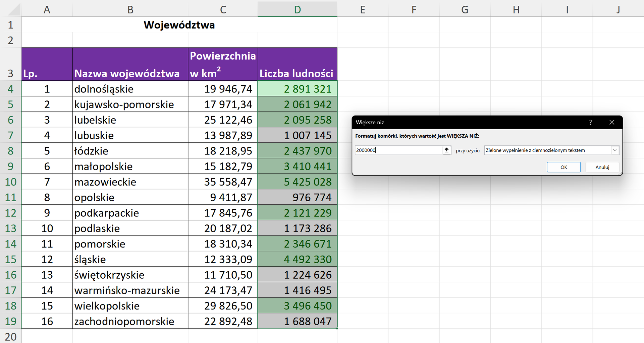This screenshot has width=644, height=343.
Task: Select cell with population 5 425 028
Action: 297,182
